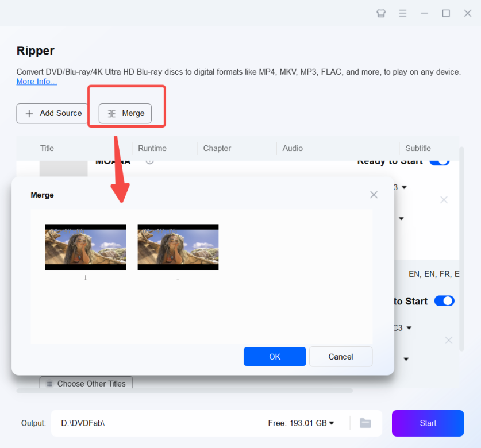The width and height of the screenshot is (481, 448).
Task: Expand the Free: 193.01 GB dropdown
Action: [x=332, y=423]
